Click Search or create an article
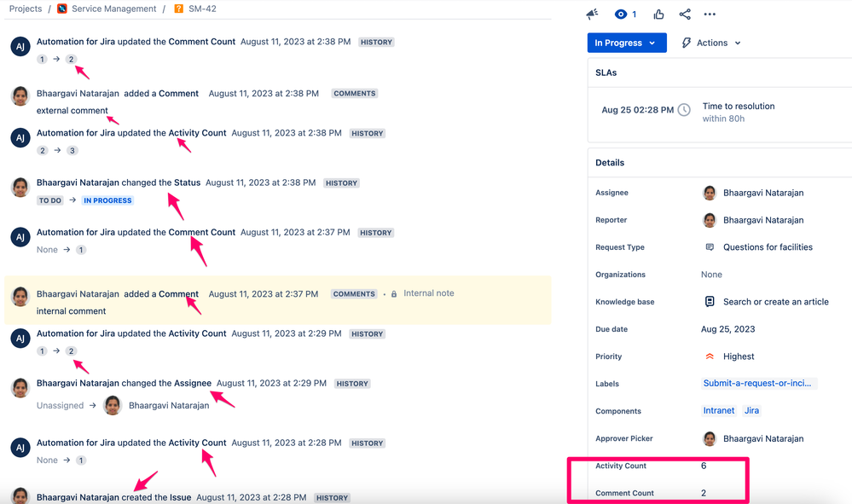Viewport: 852px width, 504px height. (775, 301)
